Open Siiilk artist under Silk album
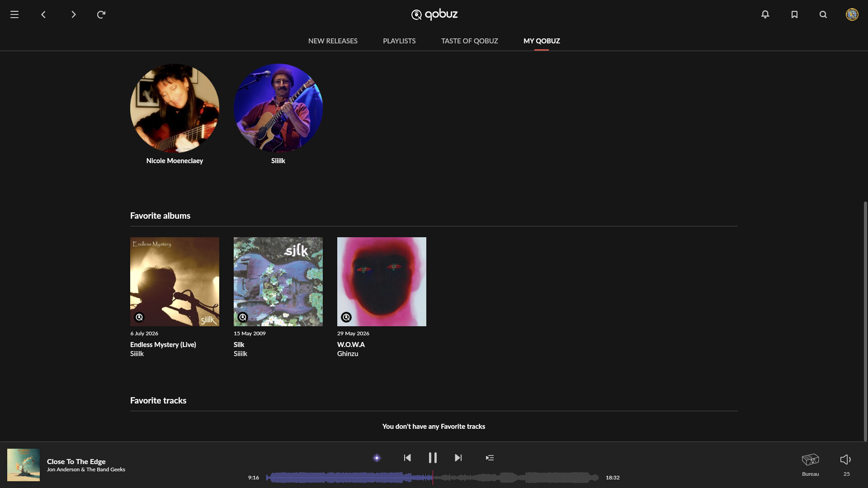Viewport: 868px width, 488px height. tap(241, 354)
